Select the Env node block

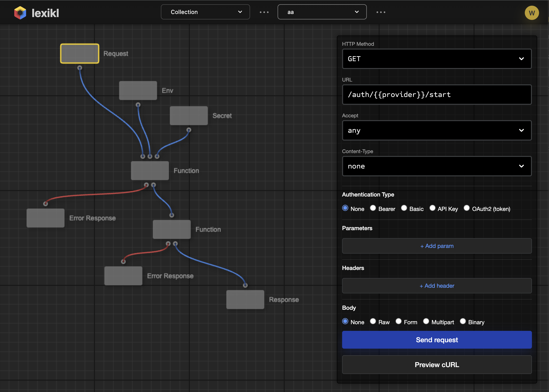pos(138,91)
